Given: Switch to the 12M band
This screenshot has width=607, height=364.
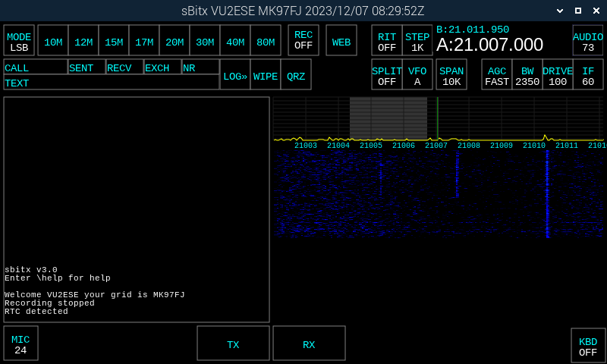Looking at the screenshot, I should [x=83, y=41].
